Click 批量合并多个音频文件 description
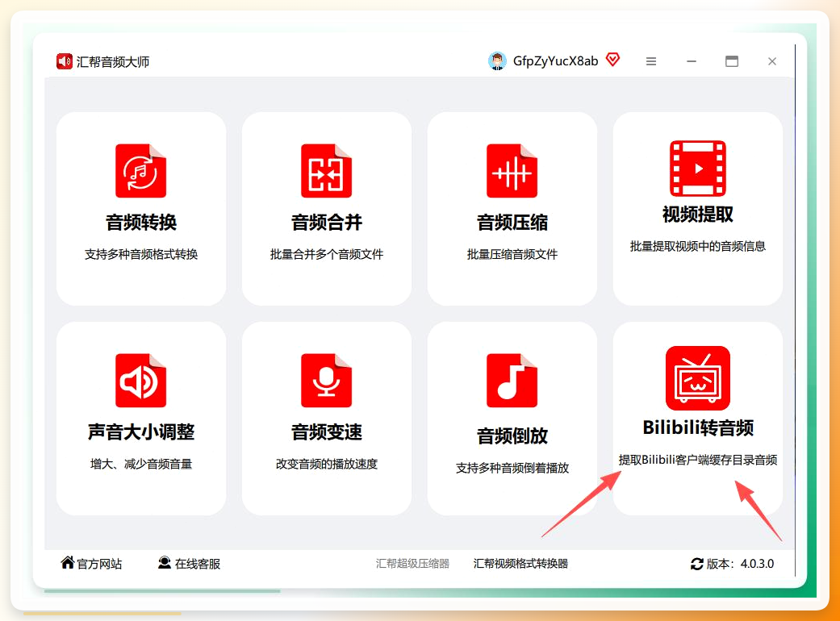This screenshot has height=621, width=840. tap(326, 254)
